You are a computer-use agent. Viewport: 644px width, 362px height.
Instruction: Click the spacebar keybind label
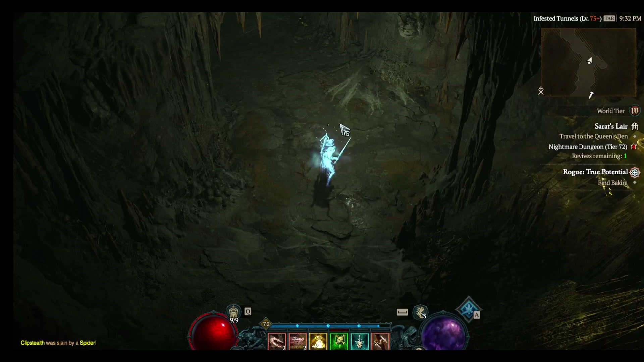point(402,312)
